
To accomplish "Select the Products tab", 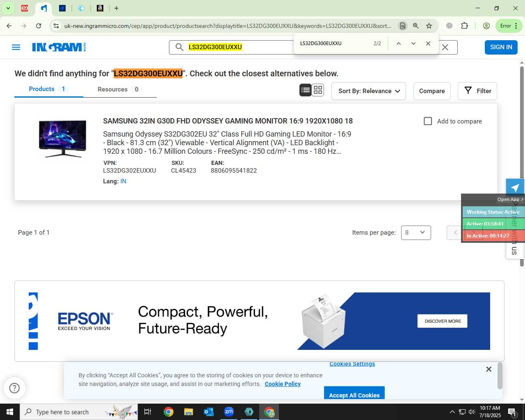I will (x=49, y=89).
